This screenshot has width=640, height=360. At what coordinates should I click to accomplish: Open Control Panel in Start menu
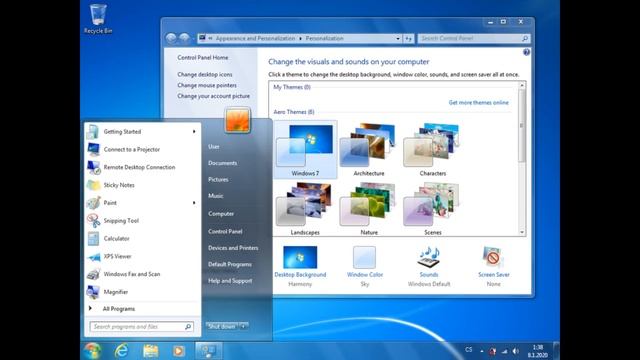[225, 231]
